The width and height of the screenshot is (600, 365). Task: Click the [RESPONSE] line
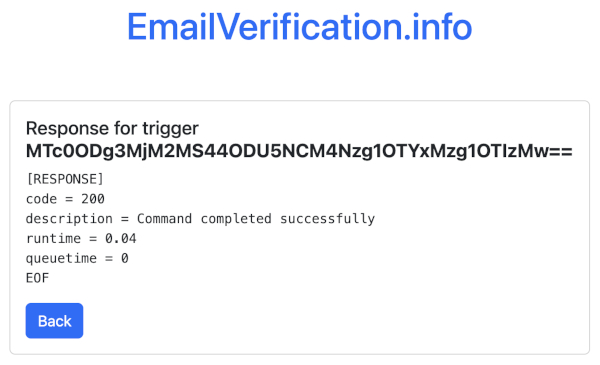coord(65,179)
